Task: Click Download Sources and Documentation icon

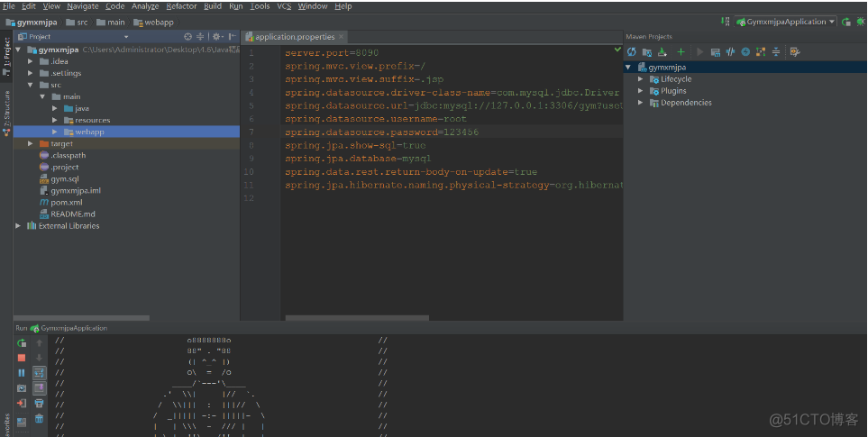Action: coord(662,52)
